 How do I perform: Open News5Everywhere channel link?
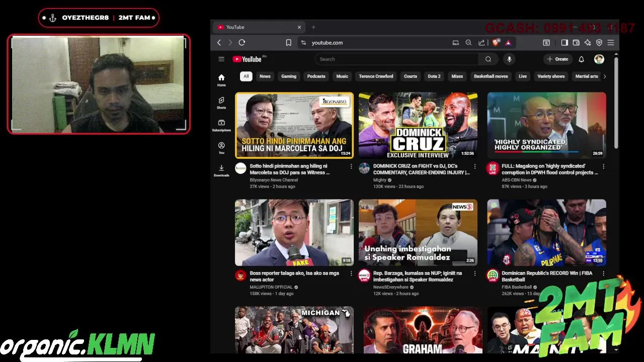pyautogui.click(x=391, y=287)
